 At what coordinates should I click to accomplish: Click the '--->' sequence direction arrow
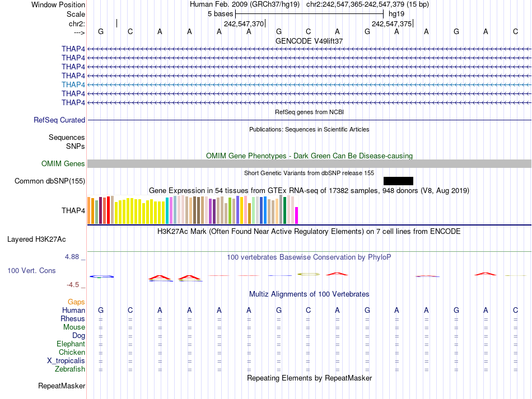tap(80, 32)
